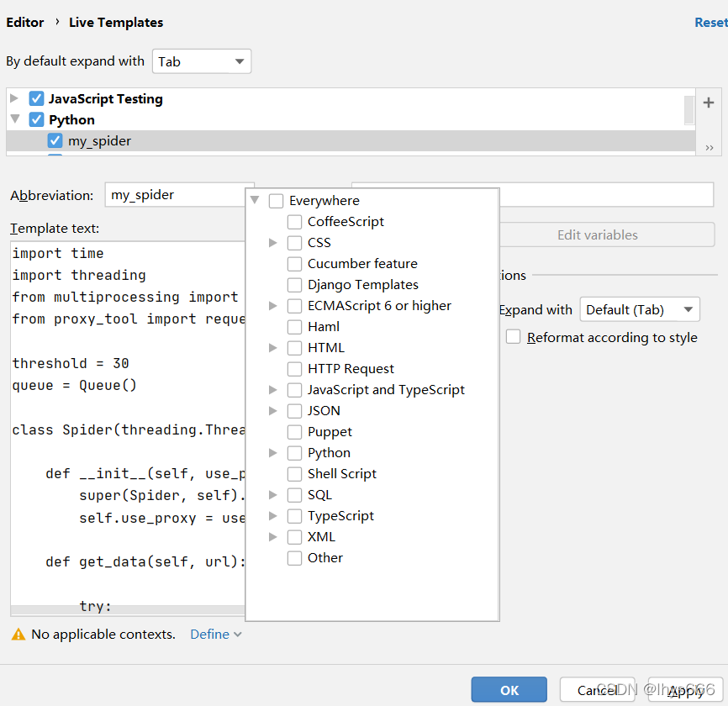Enable the Puppet context checkbox
The height and width of the screenshot is (706, 728).
click(294, 432)
